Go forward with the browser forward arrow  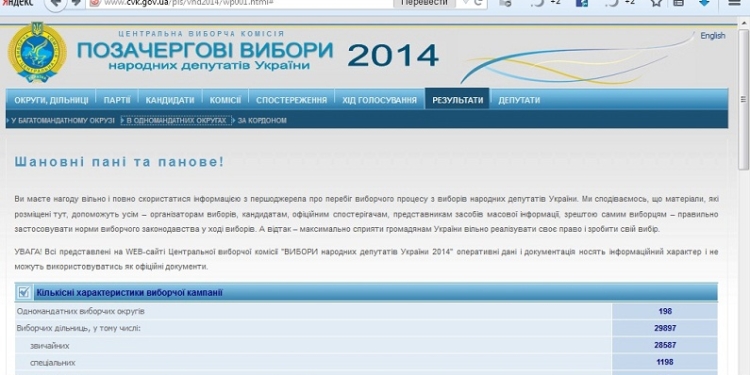(76, 3)
